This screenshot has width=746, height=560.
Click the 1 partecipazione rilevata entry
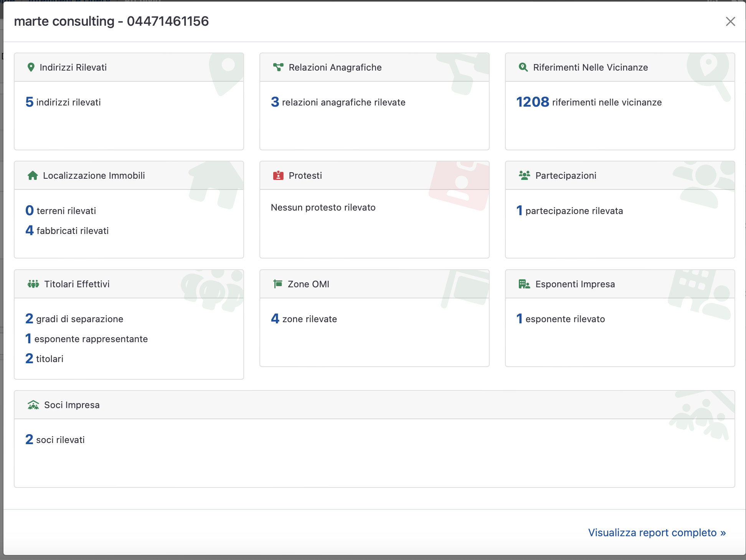(570, 211)
